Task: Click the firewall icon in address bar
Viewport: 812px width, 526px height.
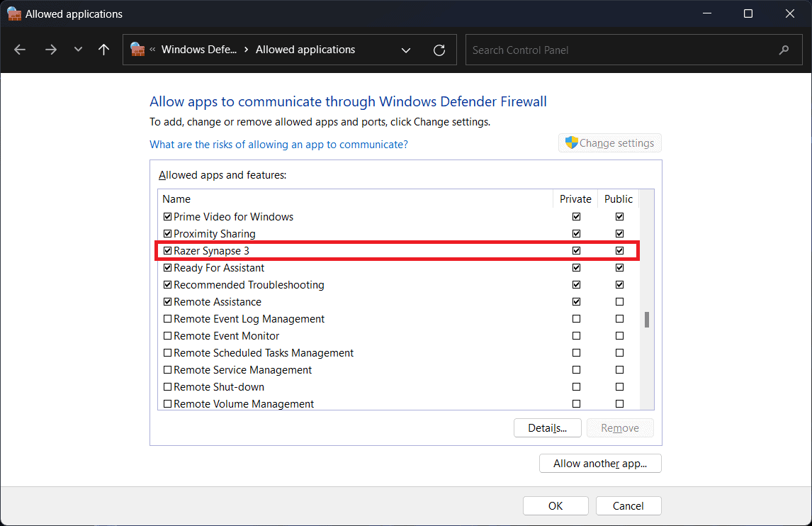Action: coord(137,49)
